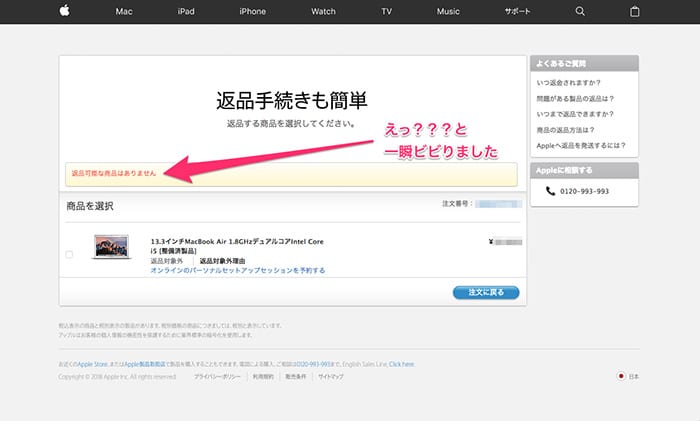The height and width of the screenshot is (421, 700).
Task: Open オンラインのパーソナルセットアップセッションを予約する link
Action: (238, 270)
